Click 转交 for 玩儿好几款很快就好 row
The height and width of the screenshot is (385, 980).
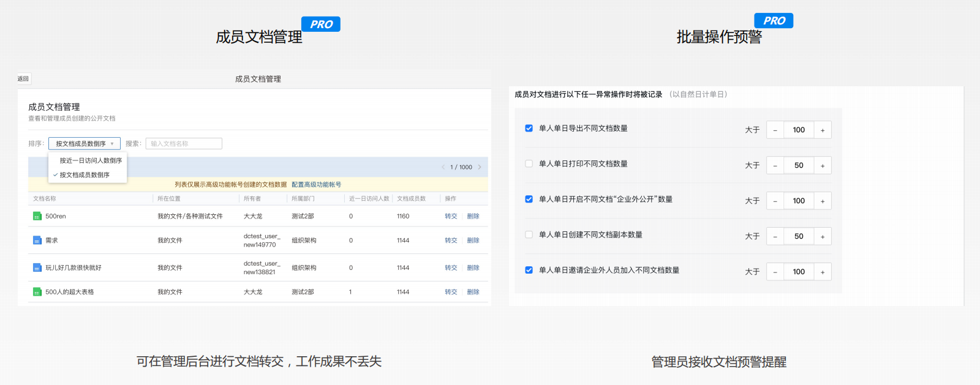pyautogui.click(x=451, y=267)
